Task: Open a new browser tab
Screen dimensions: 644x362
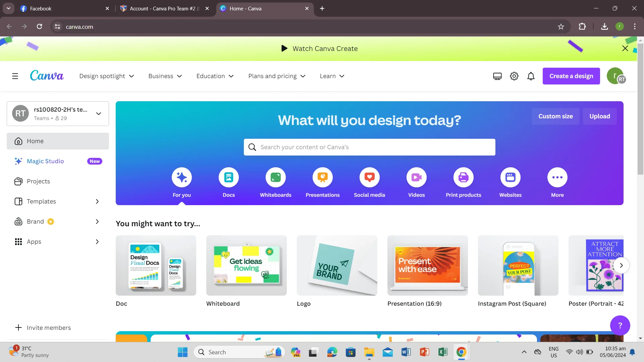Action: [x=322, y=8]
